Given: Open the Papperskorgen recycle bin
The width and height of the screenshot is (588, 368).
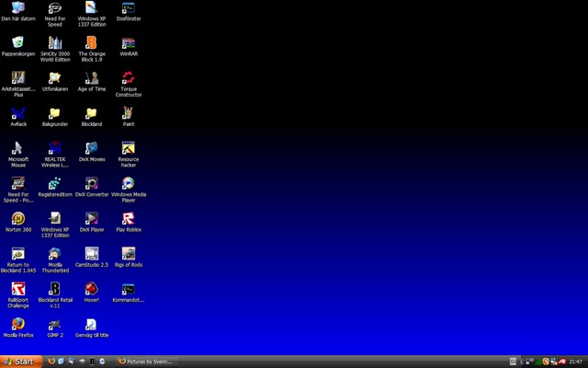Looking at the screenshot, I should (x=18, y=47).
